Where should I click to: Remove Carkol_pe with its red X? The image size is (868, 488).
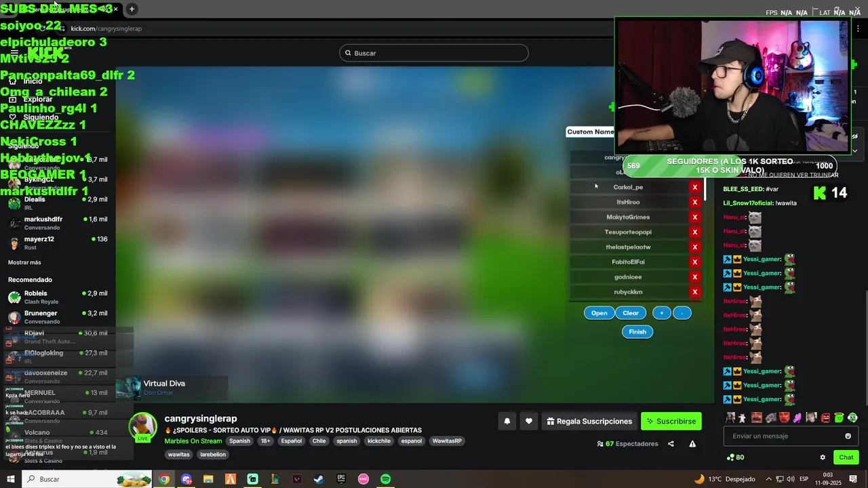point(694,187)
